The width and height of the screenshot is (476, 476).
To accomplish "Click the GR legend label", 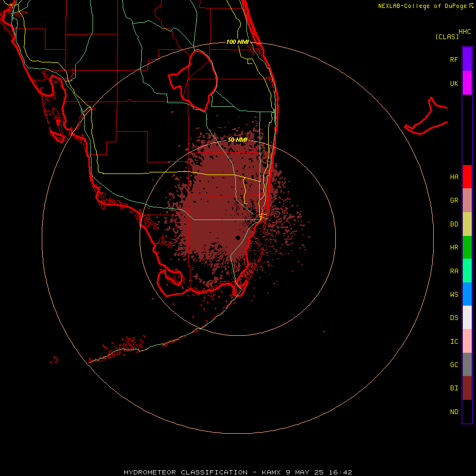I will pos(454,200).
